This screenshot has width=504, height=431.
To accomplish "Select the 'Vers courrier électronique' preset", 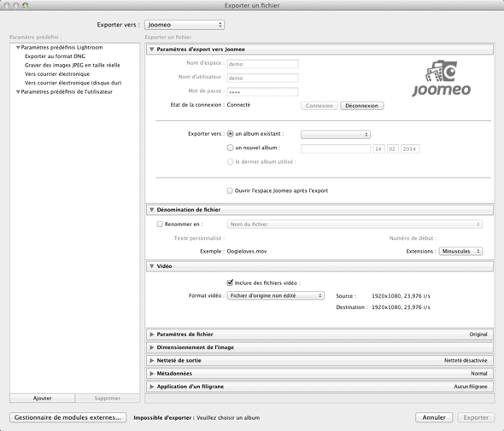I will click(x=57, y=74).
